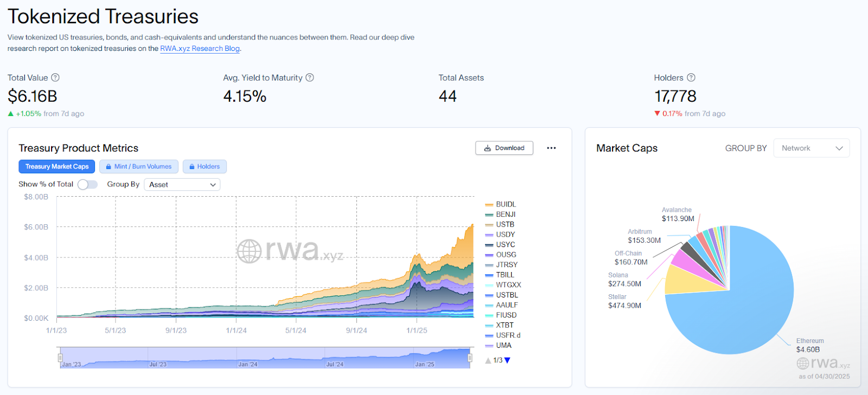The height and width of the screenshot is (395, 868).
Task: Toggle XTBT series in legend
Action: pyautogui.click(x=499, y=325)
